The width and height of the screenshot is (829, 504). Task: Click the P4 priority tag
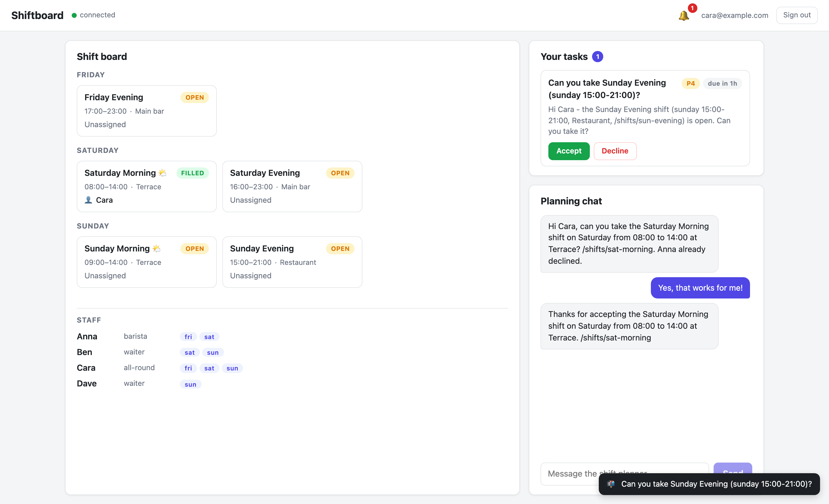691,83
